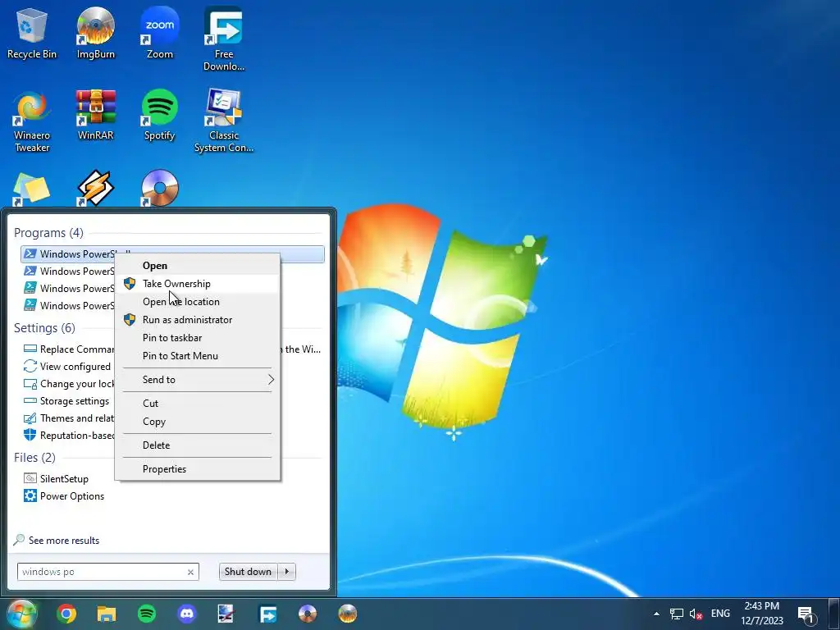
Task: Open Properties from the context menu
Action: coord(197,468)
